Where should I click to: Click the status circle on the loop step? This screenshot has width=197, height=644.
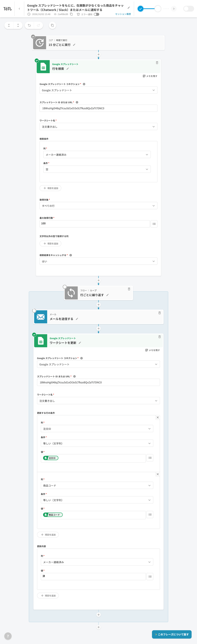click(65, 287)
